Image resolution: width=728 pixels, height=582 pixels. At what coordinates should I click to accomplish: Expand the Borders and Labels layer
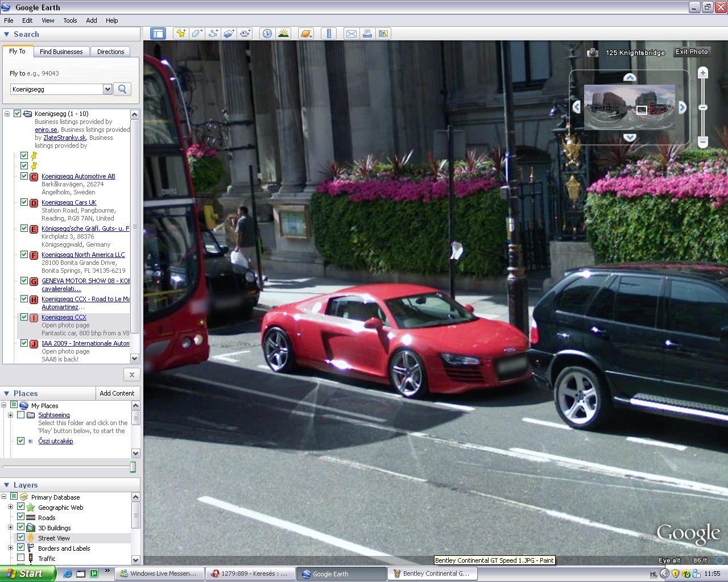[10, 548]
